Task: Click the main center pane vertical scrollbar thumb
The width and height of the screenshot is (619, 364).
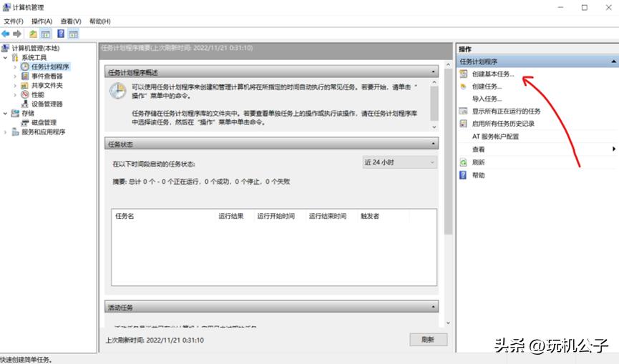Action: tap(448, 152)
